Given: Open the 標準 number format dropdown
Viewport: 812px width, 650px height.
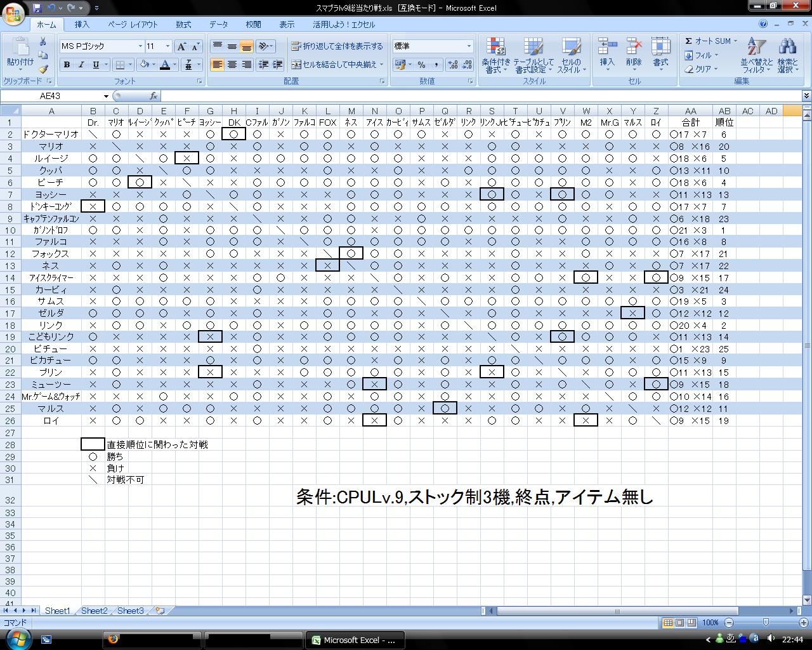Looking at the screenshot, I should (469, 46).
